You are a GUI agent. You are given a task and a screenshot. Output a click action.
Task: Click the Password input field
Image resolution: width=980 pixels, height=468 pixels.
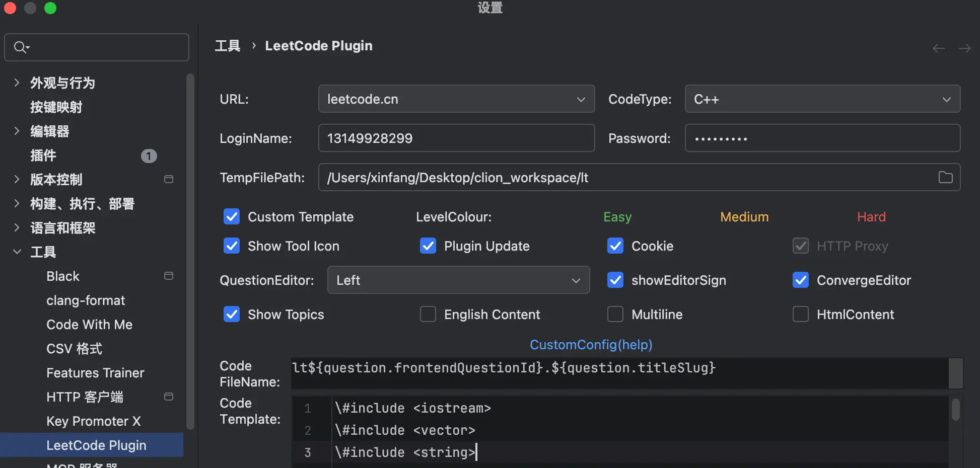(822, 138)
